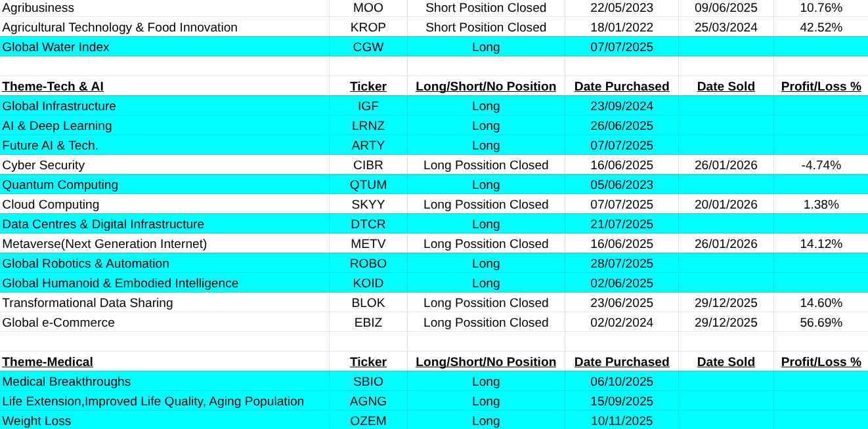868x429 pixels.
Task: Click Profit/Loss % header in Tech & AI section
Action: pyautogui.click(x=821, y=87)
